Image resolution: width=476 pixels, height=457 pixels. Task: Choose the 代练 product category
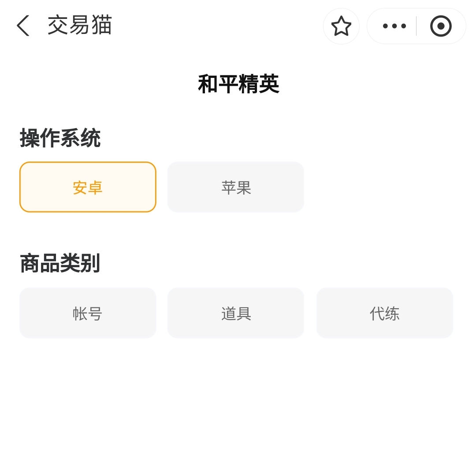384,313
